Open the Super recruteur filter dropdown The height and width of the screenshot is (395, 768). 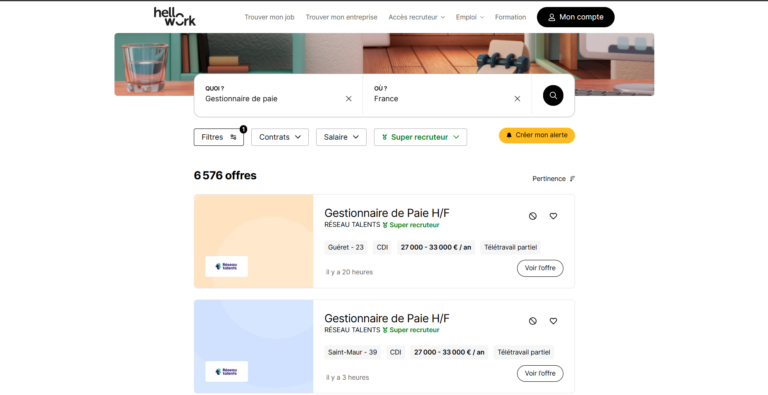coord(421,137)
